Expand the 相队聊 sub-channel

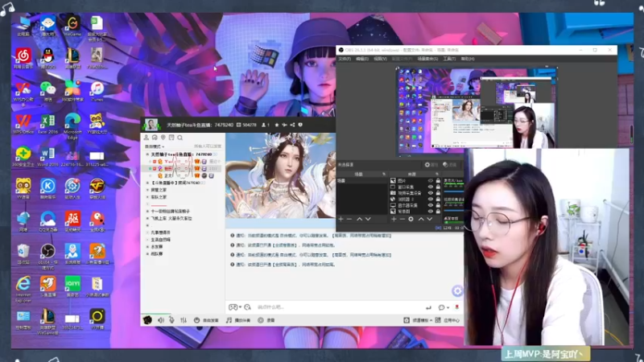tap(147, 254)
